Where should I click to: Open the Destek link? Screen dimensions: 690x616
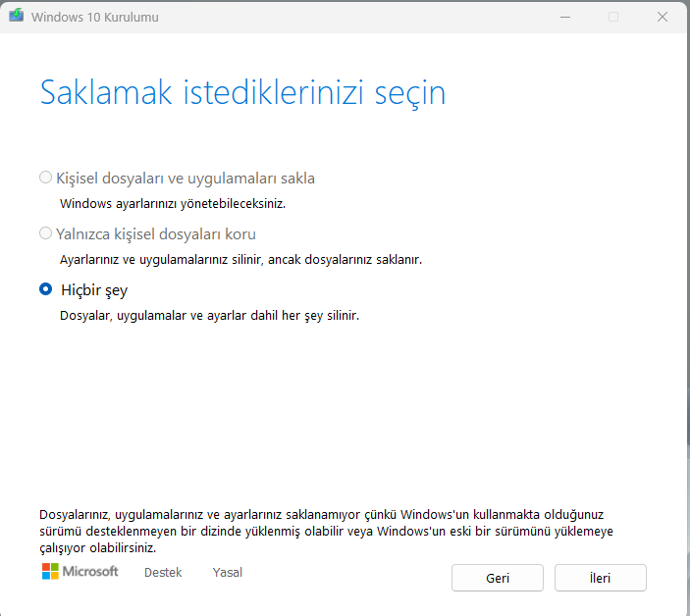163,573
